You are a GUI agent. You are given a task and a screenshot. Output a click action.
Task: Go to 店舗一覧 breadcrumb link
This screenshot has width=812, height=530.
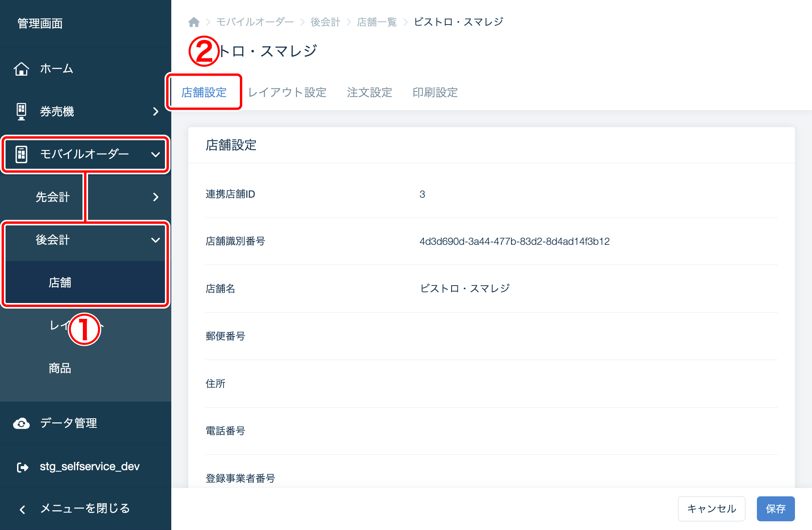[377, 22]
